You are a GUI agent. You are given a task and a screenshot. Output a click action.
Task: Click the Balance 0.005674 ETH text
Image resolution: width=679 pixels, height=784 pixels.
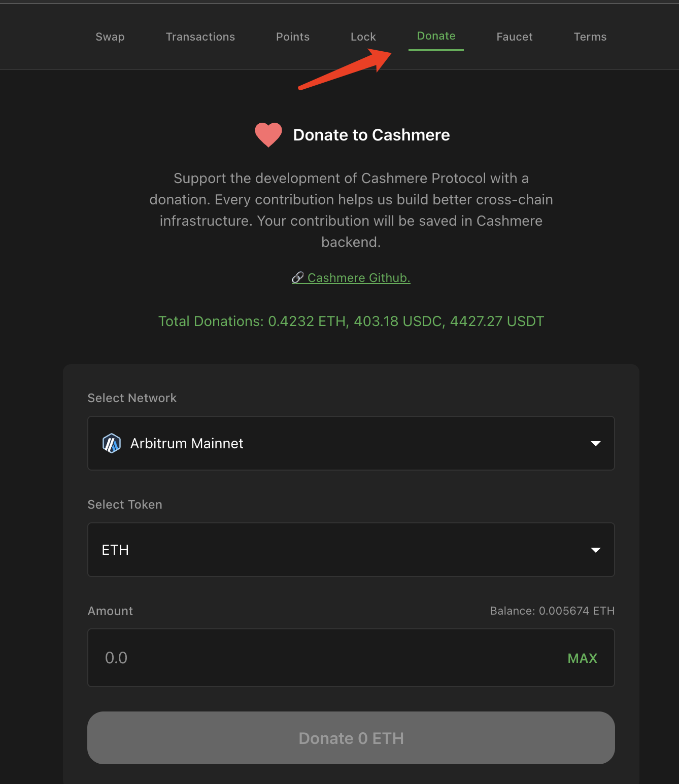pos(552,611)
